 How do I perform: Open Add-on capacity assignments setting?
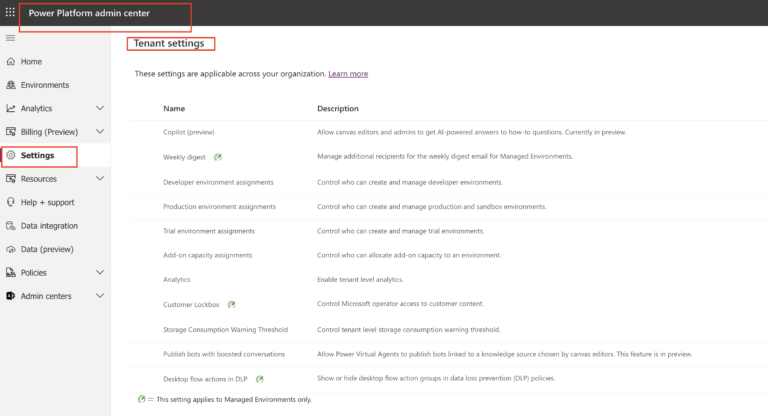[208, 255]
